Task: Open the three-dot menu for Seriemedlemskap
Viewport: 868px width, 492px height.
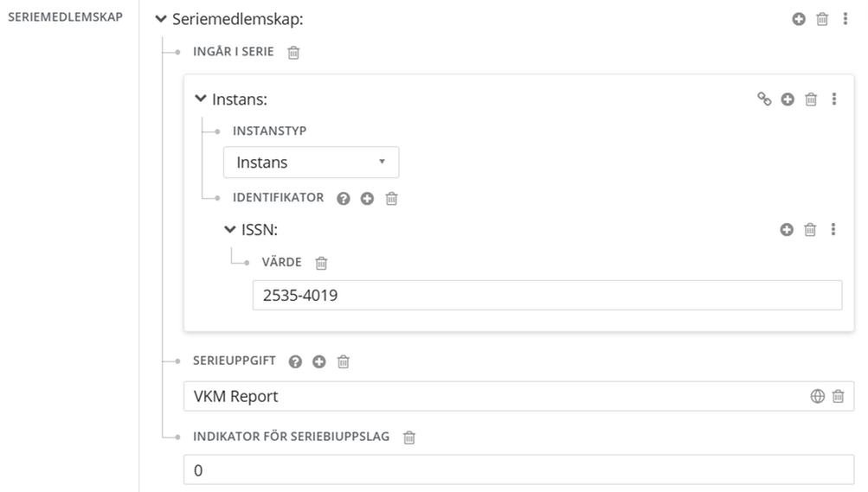Action: pos(845,18)
